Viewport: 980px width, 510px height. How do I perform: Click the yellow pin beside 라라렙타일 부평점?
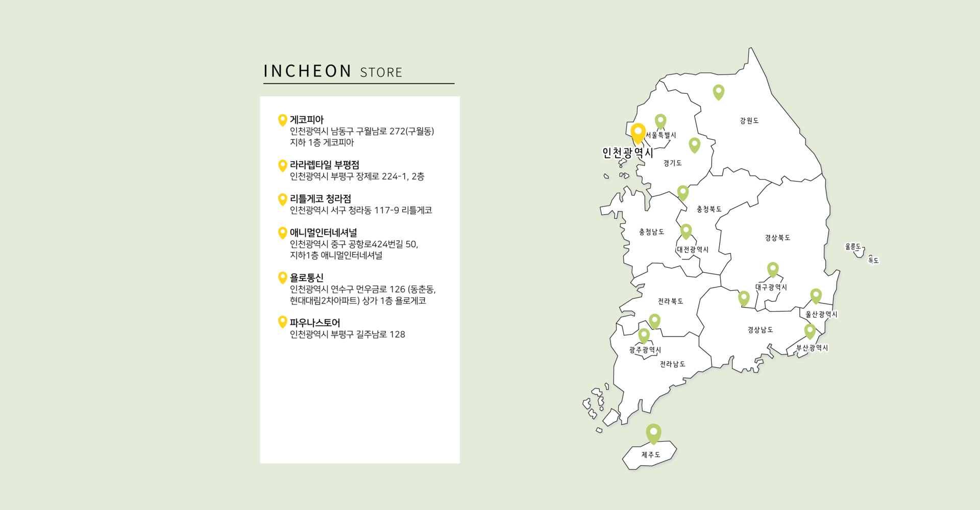point(282,166)
